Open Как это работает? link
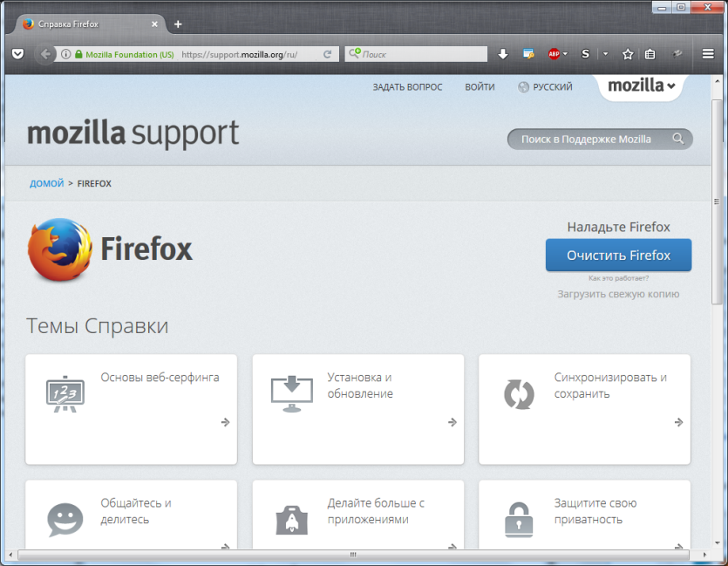This screenshot has height=566, width=728. pyautogui.click(x=618, y=278)
